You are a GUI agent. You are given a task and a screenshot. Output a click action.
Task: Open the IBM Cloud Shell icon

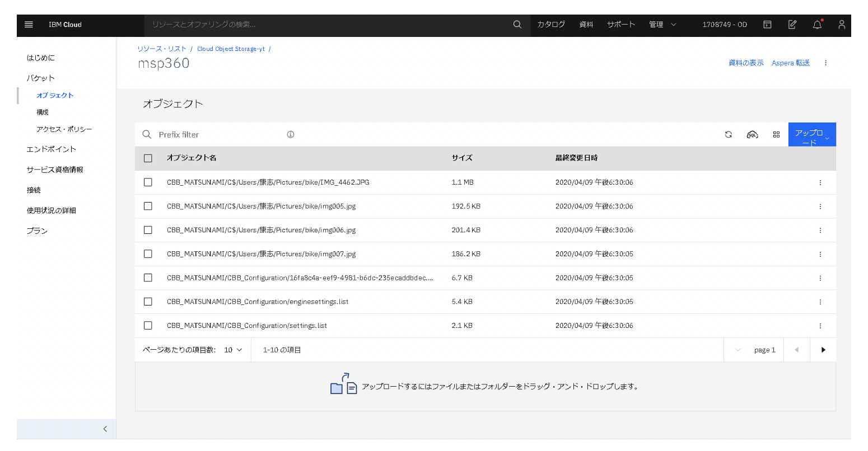pos(767,25)
